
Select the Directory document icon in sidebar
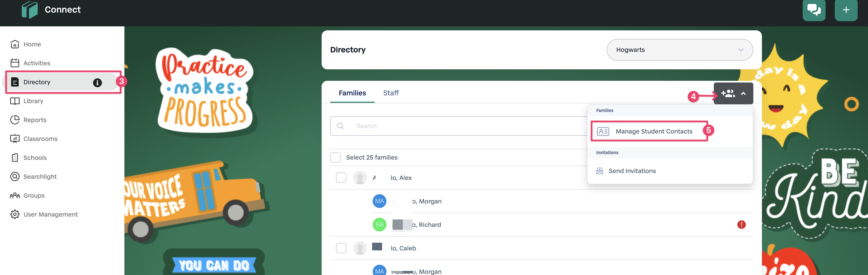click(x=15, y=82)
